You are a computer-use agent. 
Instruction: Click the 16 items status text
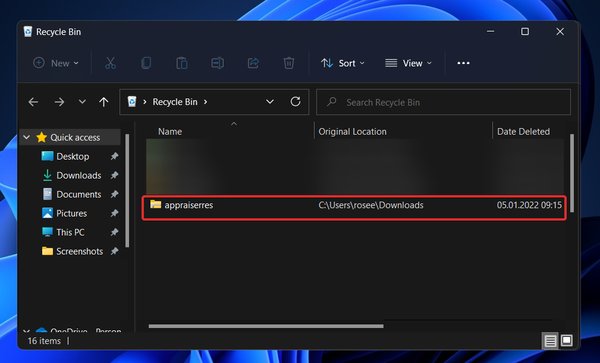pyautogui.click(x=44, y=341)
